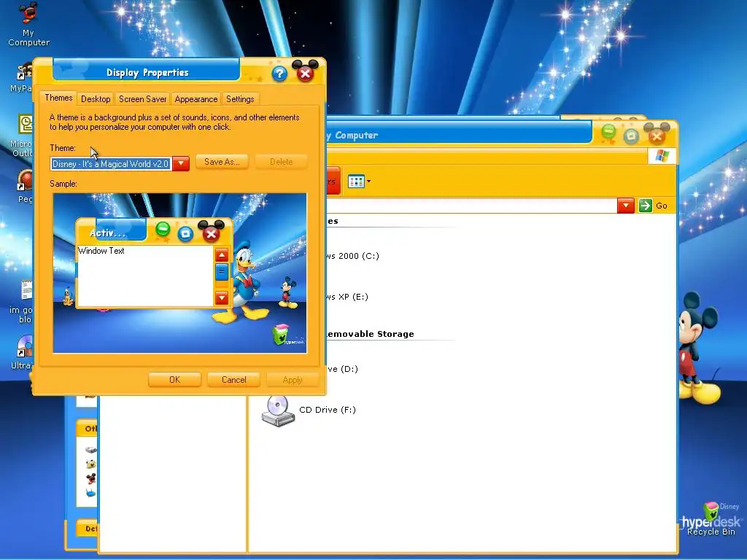The height and width of the screenshot is (560, 747).
Task: Click the green minimize button in sample window
Action: (163, 230)
